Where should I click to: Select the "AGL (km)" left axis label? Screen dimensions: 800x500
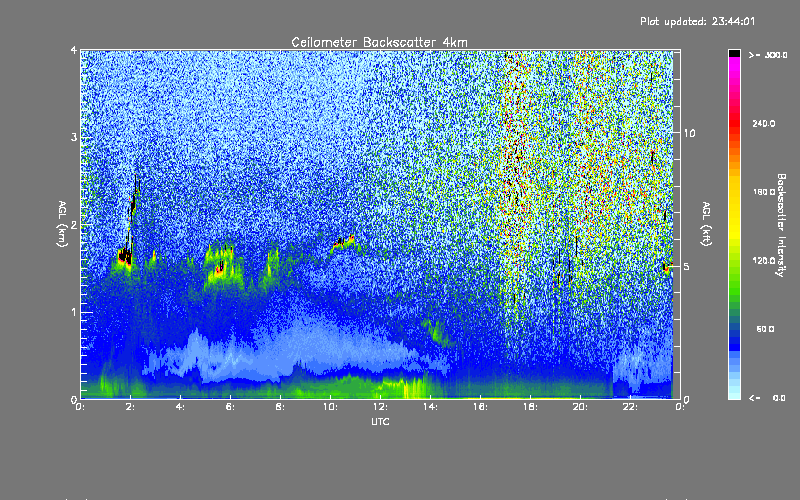click(63, 224)
